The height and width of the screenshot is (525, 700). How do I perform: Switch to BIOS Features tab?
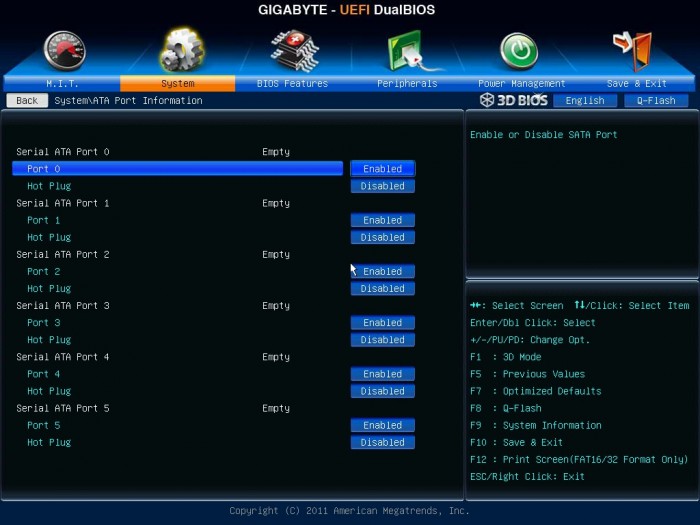[x=292, y=83]
